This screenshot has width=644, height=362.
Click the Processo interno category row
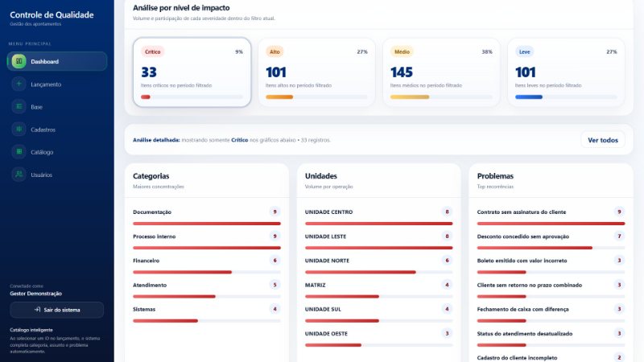click(207, 241)
